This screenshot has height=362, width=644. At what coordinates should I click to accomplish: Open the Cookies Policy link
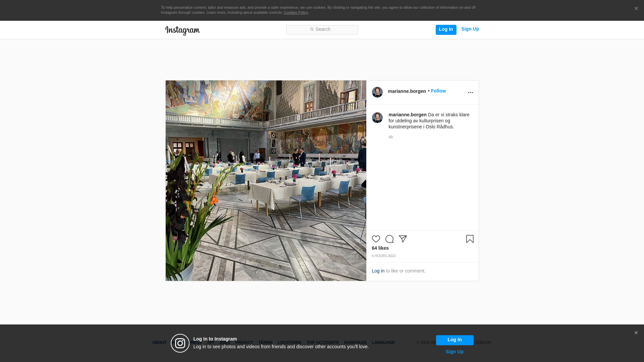(296, 13)
